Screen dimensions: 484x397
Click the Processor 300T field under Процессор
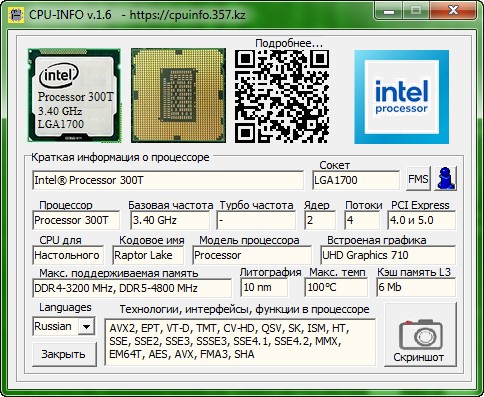pos(76,220)
